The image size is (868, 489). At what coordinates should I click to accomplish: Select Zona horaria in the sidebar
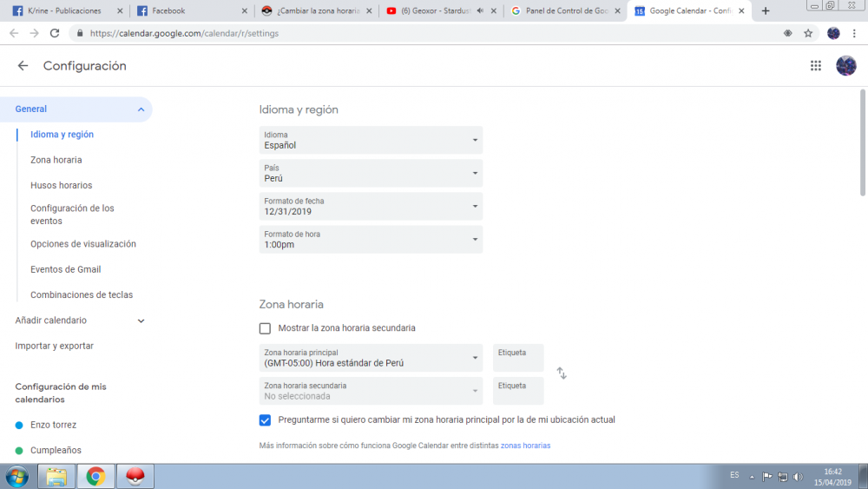point(56,160)
